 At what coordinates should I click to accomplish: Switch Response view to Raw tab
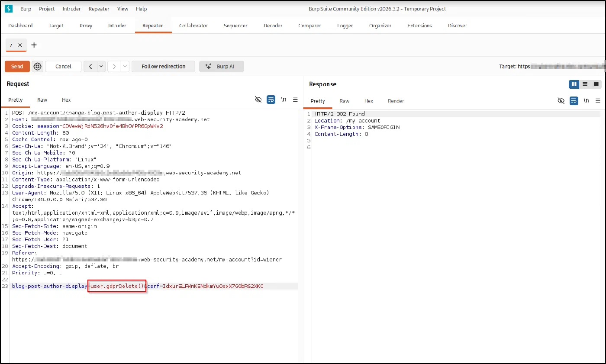click(x=345, y=101)
